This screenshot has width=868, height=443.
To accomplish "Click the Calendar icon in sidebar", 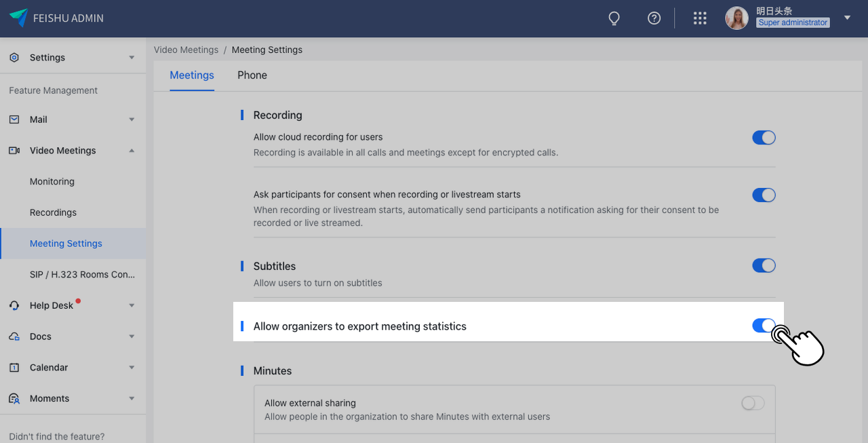I will [x=14, y=368].
